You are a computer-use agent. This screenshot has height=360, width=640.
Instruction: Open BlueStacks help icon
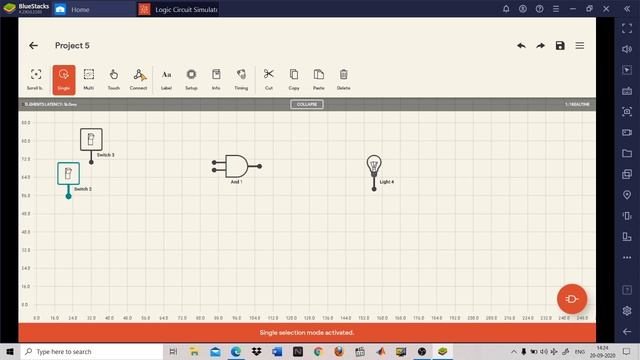point(539,9)
